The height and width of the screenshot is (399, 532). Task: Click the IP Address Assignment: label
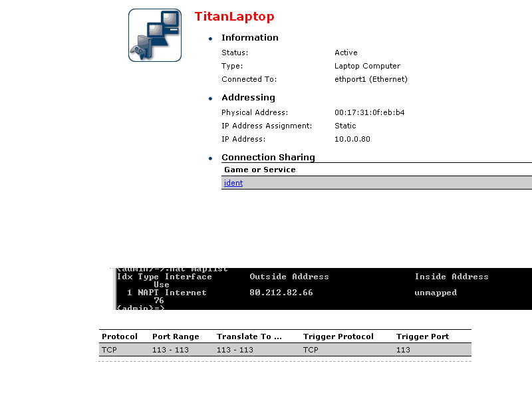pos(267,126)
